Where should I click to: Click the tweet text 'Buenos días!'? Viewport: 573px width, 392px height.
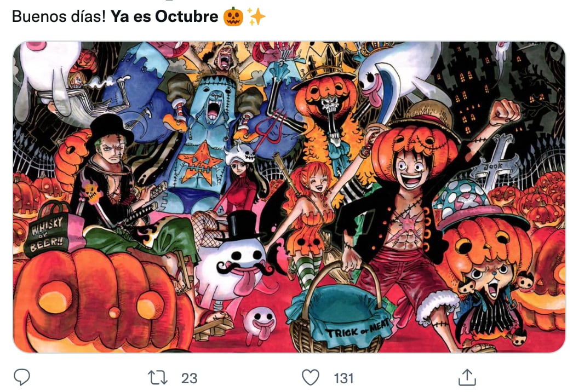tap(60, 16)
